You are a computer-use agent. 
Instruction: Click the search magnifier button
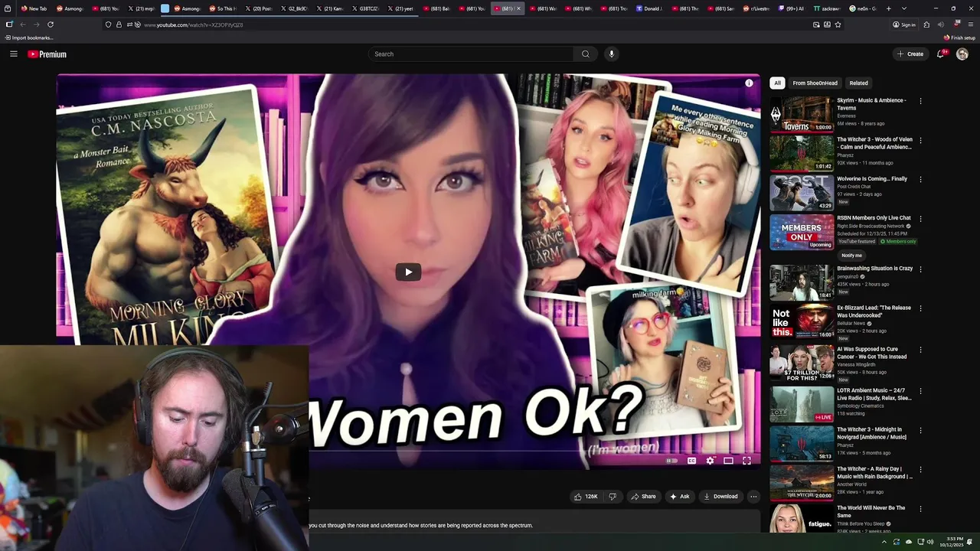pos(586,54)
